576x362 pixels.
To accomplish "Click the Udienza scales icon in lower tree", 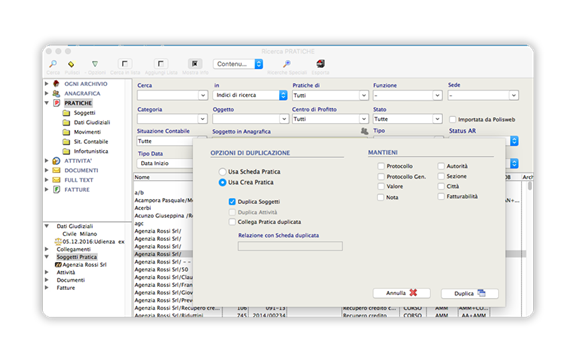I will (58, 241).
